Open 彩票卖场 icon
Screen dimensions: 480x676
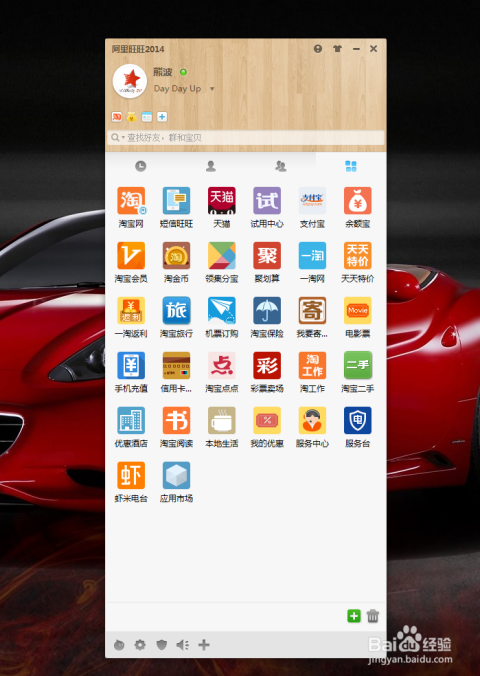pyautogui.click(x=267, y=366)
